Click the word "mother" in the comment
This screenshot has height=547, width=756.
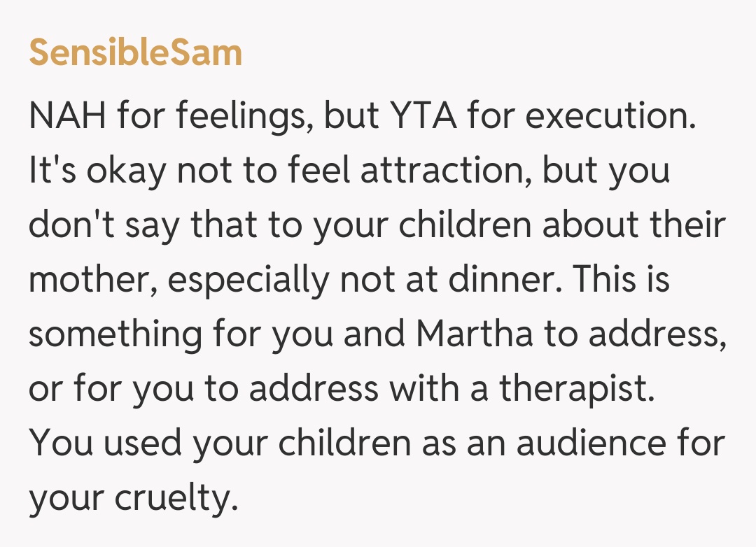click(92, 281)
